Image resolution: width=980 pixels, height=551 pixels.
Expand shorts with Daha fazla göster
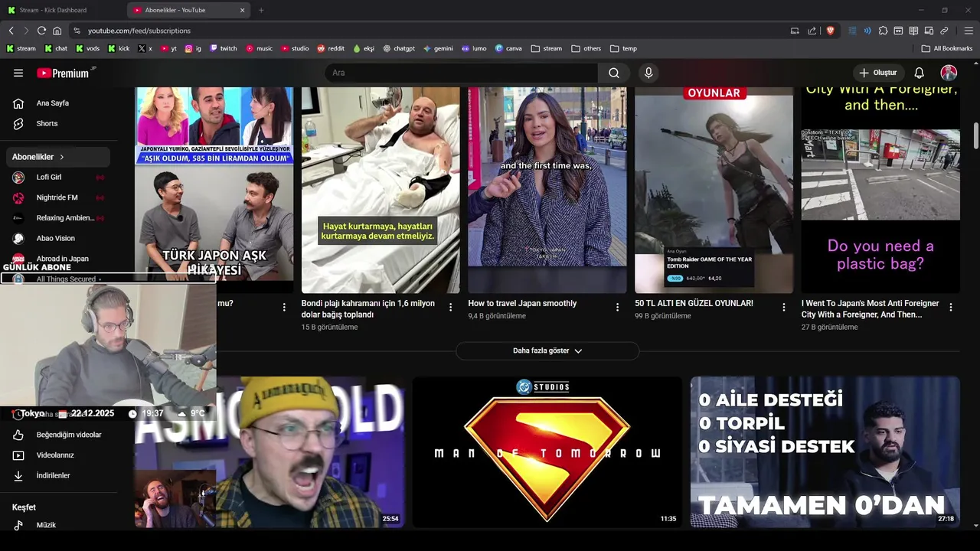547,350
